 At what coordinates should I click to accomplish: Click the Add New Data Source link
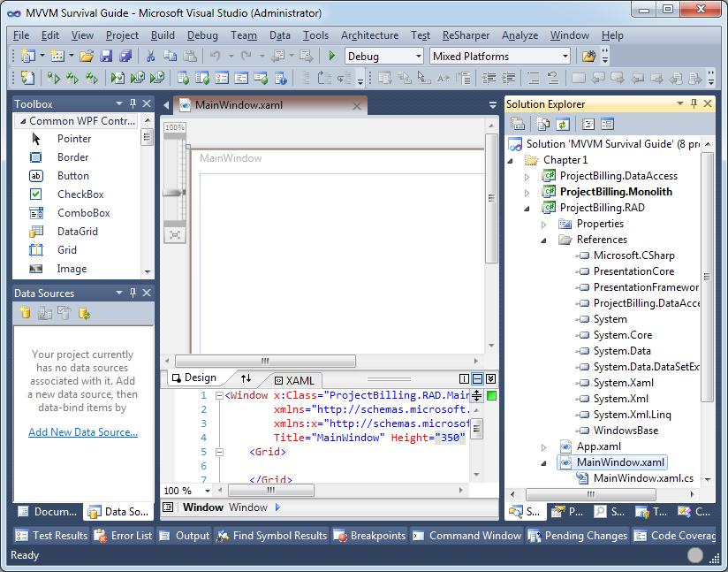coord(83,432)
